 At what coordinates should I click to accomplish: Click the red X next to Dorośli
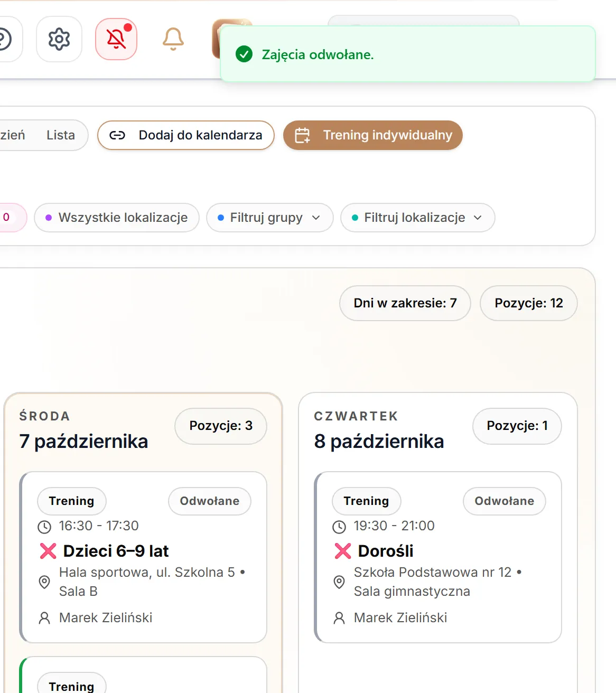[x=343, y=551]
